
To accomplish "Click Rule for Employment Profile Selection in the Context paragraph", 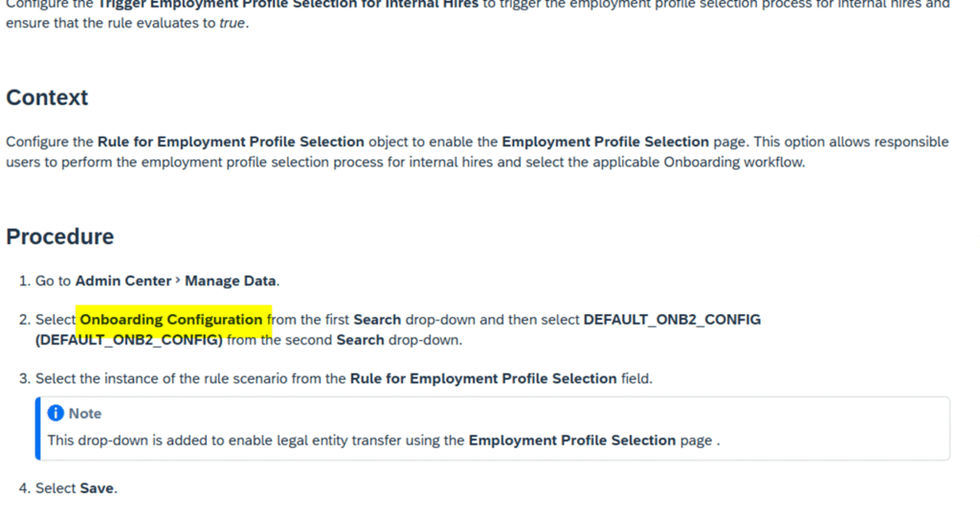I will (x=231, y=142).
